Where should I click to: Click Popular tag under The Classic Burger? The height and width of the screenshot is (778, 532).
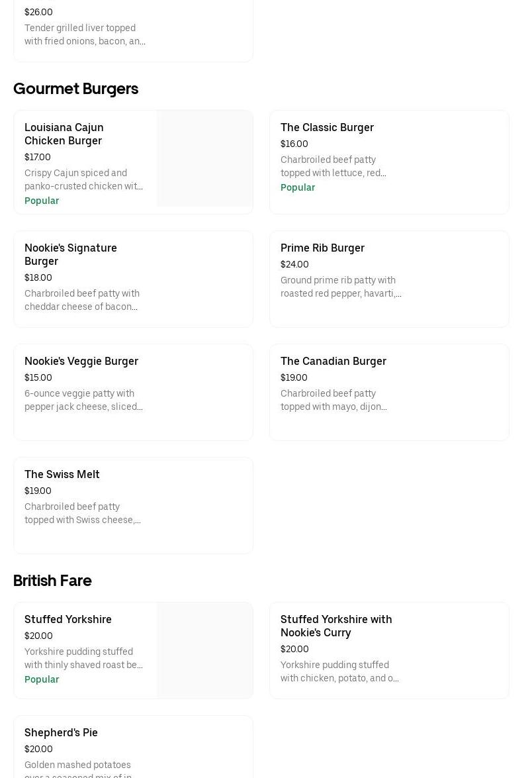[298, 187]
